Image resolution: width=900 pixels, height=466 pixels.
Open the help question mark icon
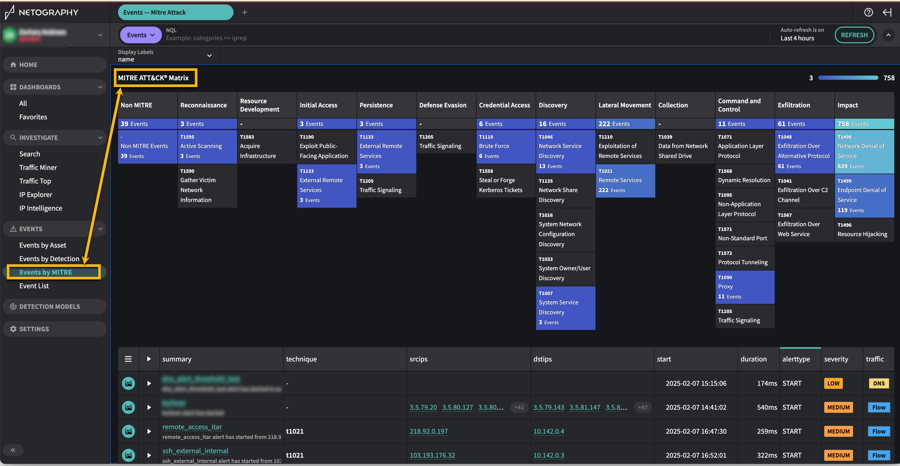point(868,13)
